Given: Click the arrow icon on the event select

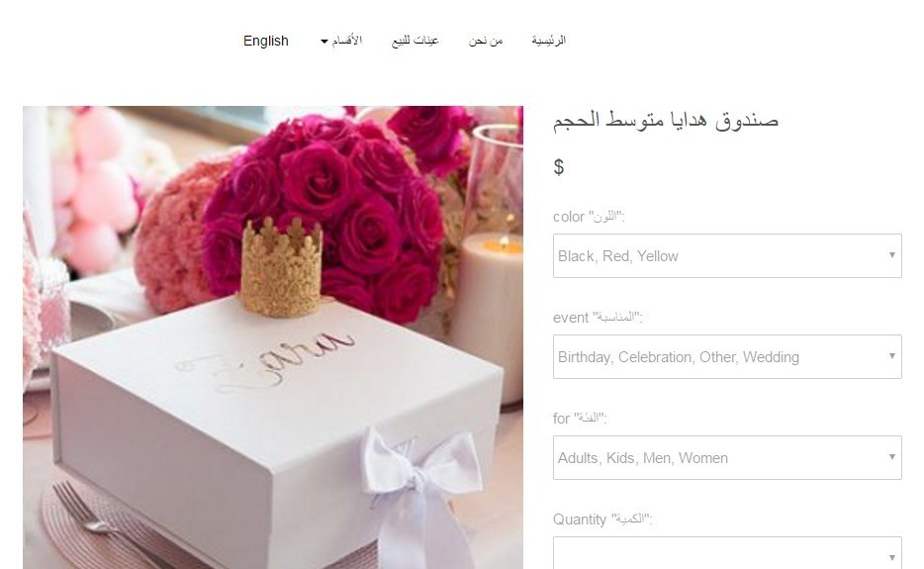Looking at the screenshot, I should [x=892, y=355].
